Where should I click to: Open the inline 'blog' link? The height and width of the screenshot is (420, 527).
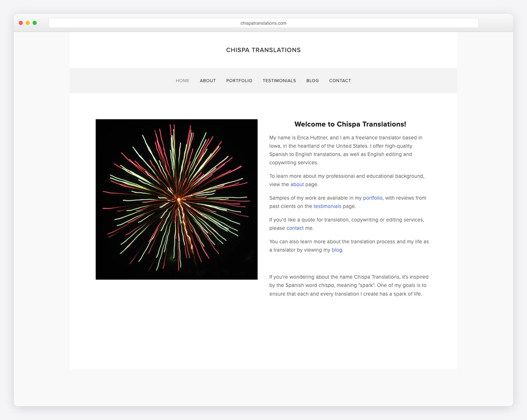[337, 250]
